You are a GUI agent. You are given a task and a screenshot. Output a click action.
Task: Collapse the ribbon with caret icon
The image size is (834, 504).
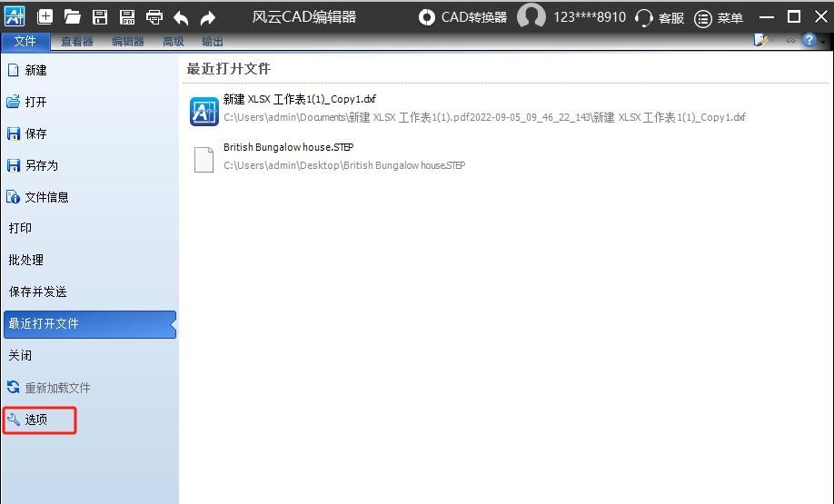pyautogui.click(x=790, y=40)
